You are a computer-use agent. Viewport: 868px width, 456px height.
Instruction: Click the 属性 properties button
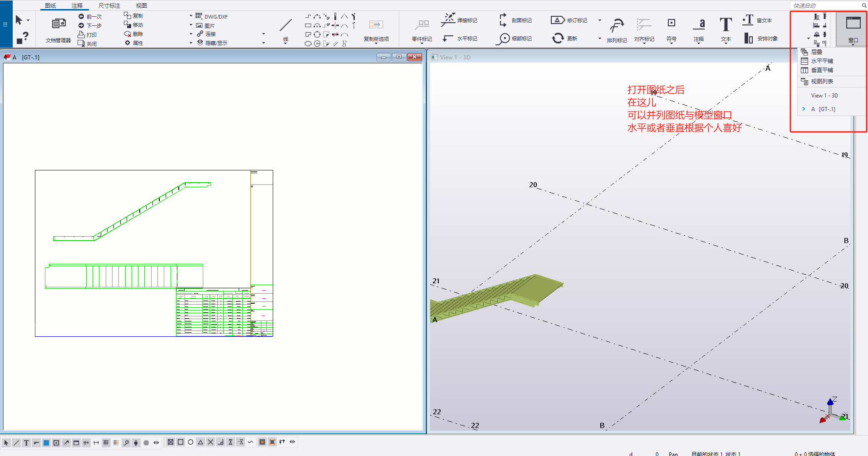pyautogui.click(x=134, y=43)
